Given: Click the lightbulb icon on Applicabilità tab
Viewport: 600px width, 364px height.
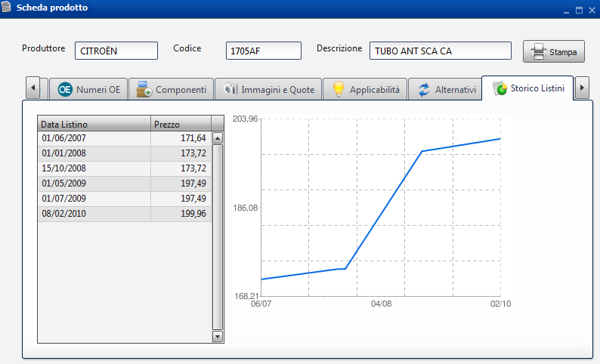Looking at the screenshot, I should point(339,89).
